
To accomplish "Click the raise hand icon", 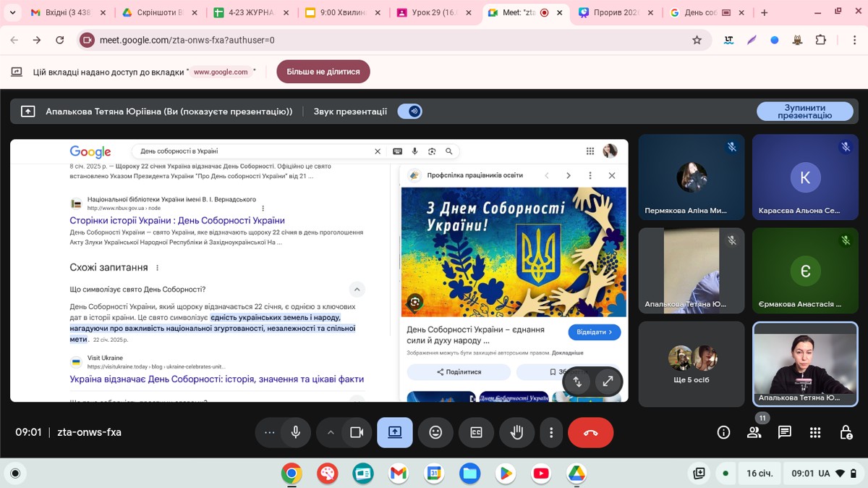I will [516, 432].
